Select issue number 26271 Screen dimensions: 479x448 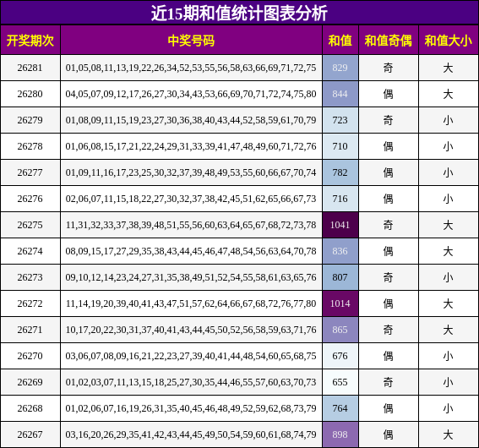(x=30, y=330)
